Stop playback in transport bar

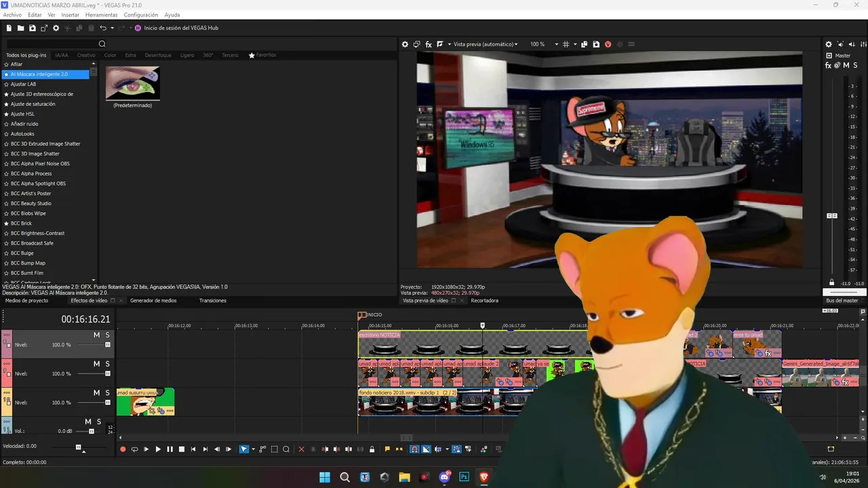(181, 449)
